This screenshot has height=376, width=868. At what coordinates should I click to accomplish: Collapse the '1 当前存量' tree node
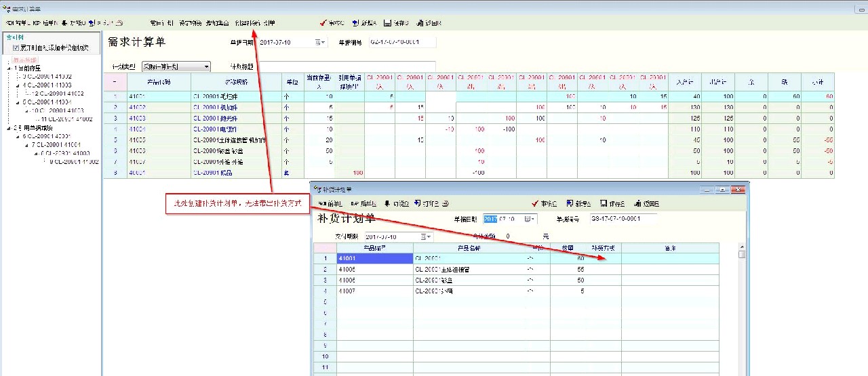(9, 68)
